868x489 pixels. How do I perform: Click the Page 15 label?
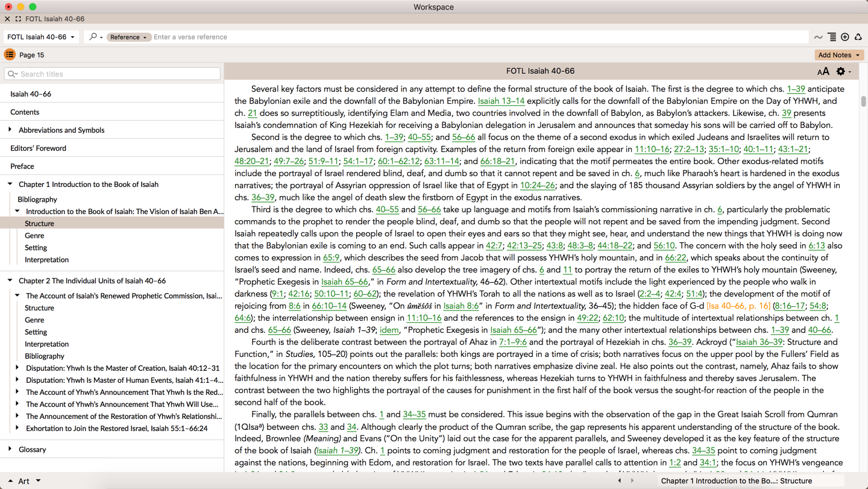tap(31, 55)
